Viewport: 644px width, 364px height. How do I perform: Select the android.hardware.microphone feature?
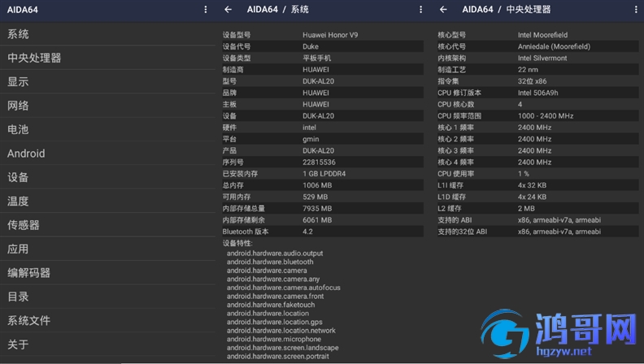(274, 339)
